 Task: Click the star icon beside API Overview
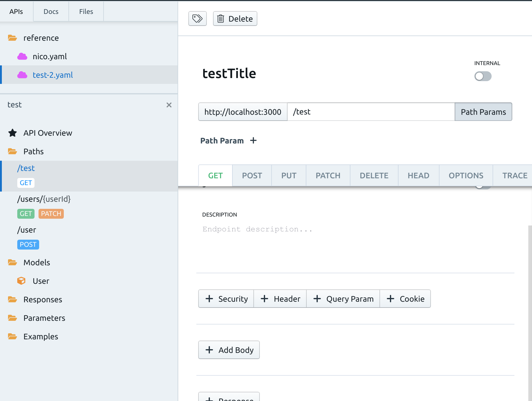pos(12,133)
